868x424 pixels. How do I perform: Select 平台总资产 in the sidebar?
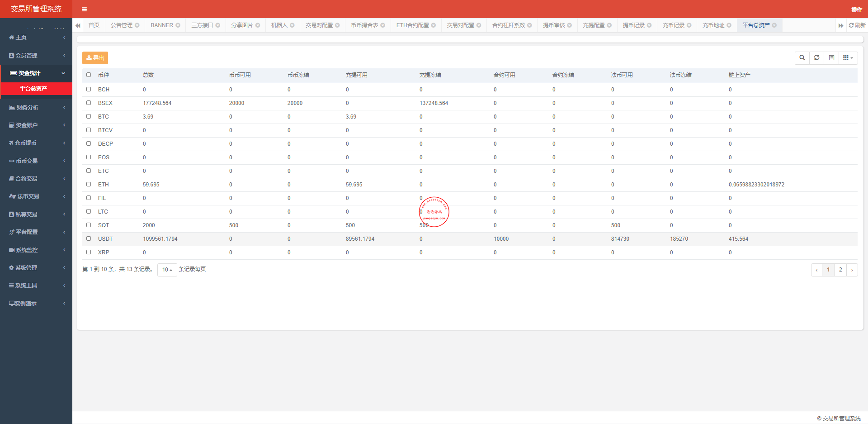pos(33,89)
